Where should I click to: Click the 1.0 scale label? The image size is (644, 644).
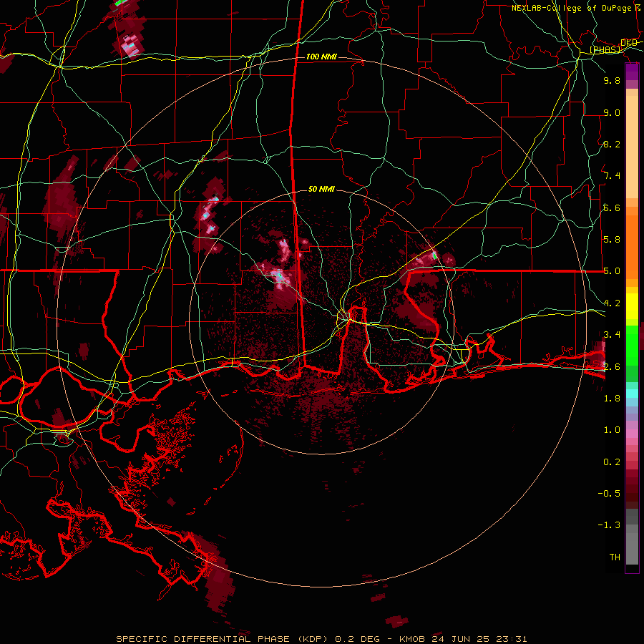pos(612,430)
